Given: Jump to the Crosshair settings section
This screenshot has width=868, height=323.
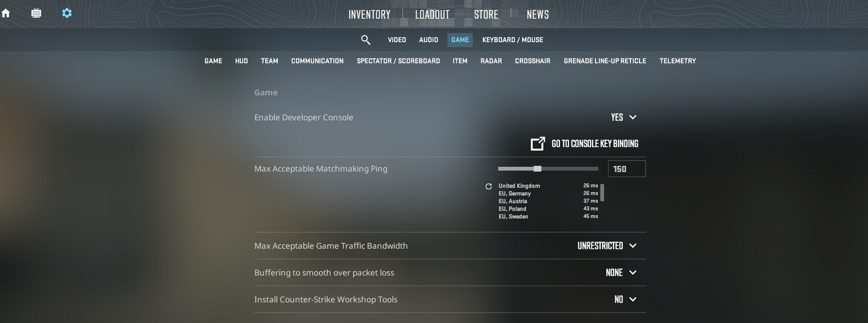Looking at the screenshot, I should click(532, 61).
